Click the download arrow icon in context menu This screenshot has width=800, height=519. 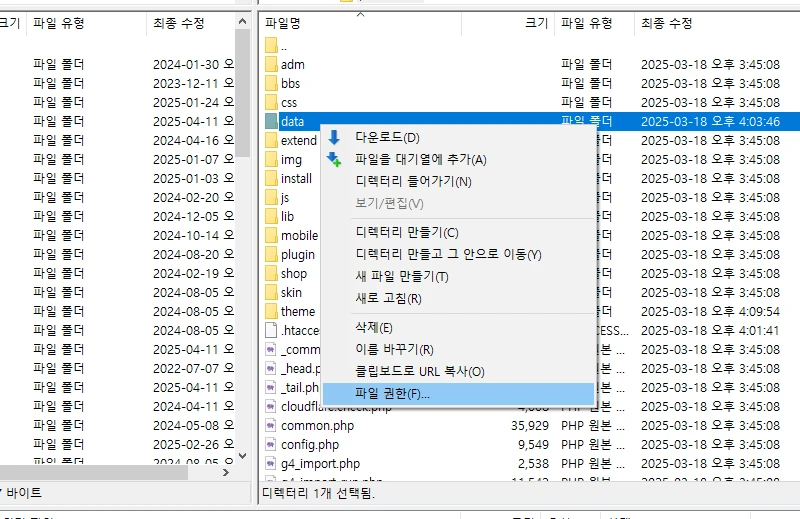click(334, 137)
